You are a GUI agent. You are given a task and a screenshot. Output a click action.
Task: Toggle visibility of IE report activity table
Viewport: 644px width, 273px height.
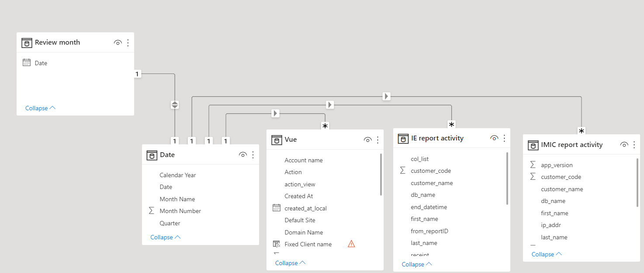coord(494,138)
